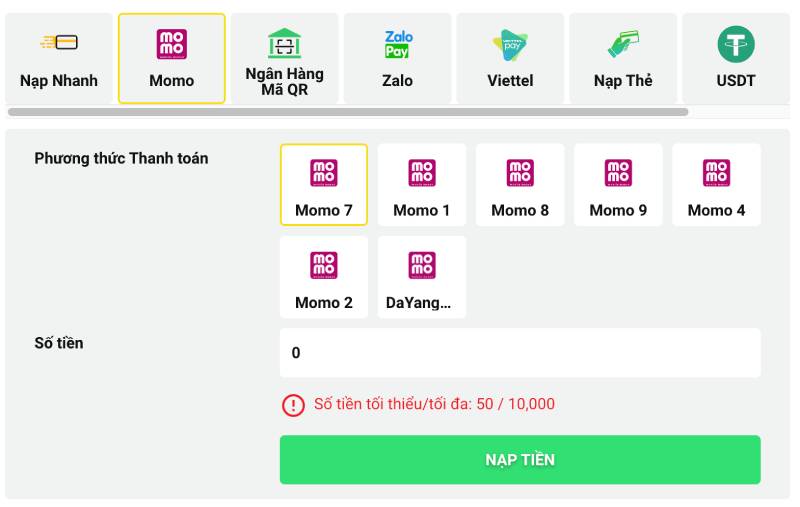800x507 pixels.
Task: Click the horizontal scrollbar under payment tabs
Action: [348, 112]
